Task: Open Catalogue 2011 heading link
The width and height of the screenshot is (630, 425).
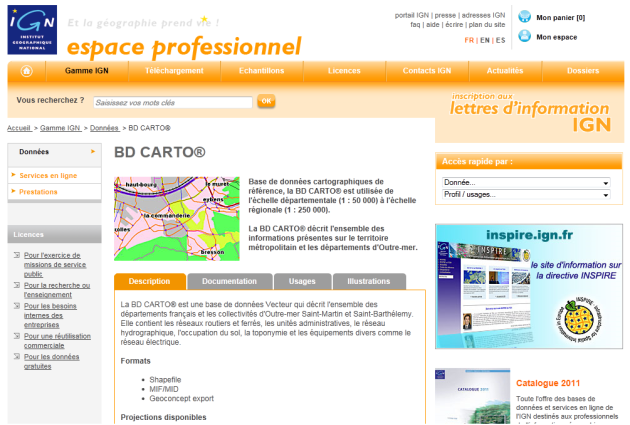Action: [548, 383]
